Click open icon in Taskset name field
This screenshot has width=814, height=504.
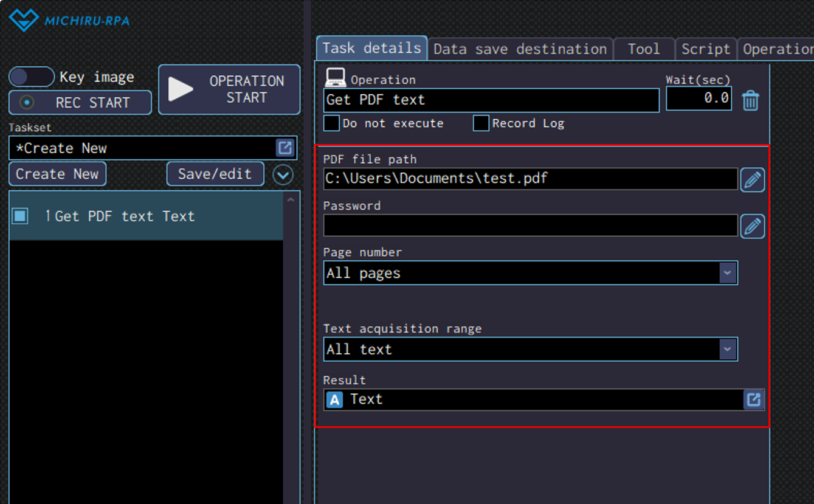point(285,148)
